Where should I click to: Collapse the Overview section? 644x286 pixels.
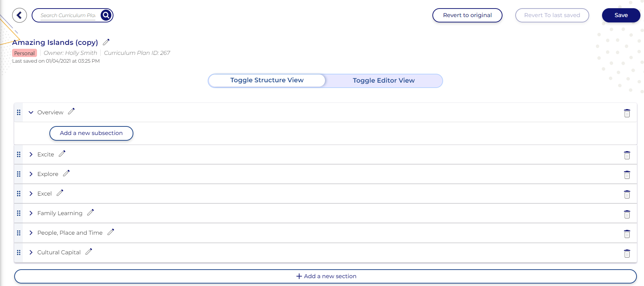tap(31, 113)
